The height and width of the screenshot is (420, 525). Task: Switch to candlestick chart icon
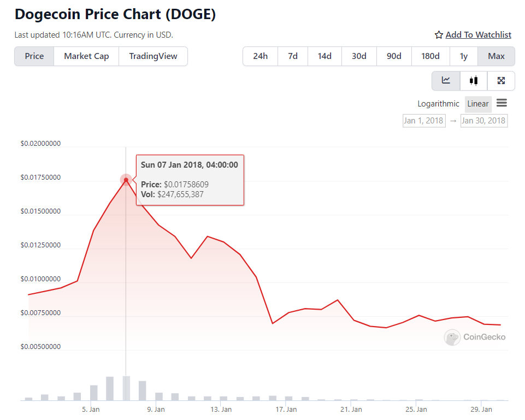[474, 81]
